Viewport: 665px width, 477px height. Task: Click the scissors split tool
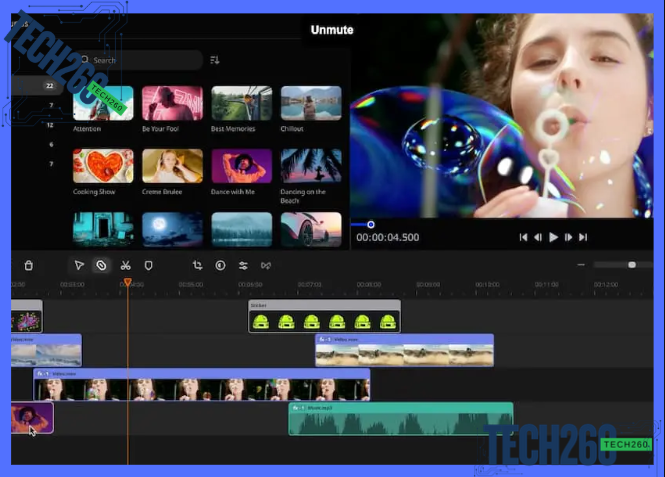(x=126, y=265)
